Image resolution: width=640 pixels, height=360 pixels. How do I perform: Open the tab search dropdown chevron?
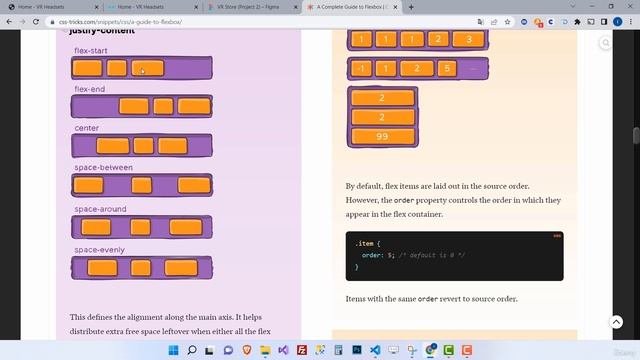pos(573,7)
